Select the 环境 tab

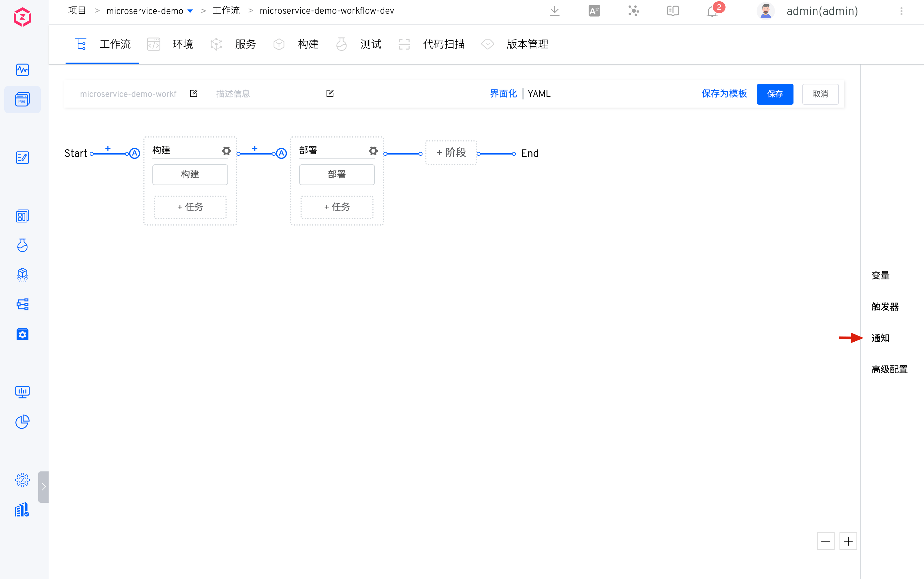tap(170, 44)
